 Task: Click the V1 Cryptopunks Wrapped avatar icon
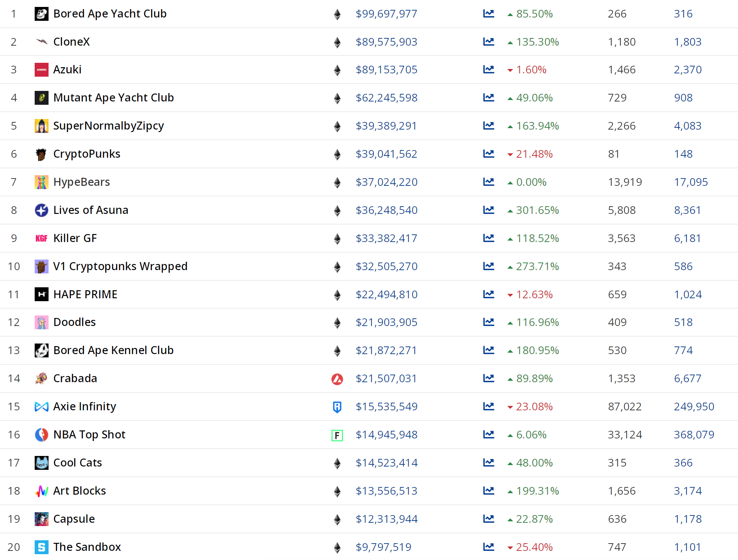(x=41, y=266)
